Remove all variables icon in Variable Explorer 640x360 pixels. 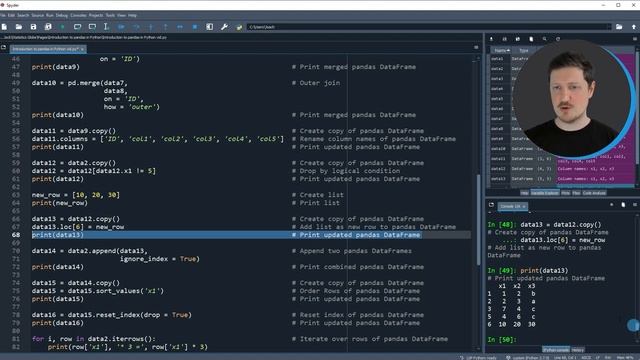click(531, 39)
